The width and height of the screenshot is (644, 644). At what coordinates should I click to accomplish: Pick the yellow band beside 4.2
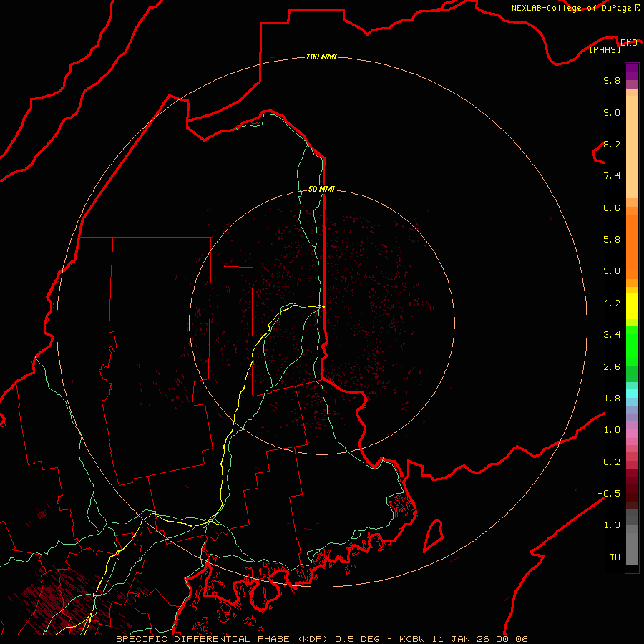pyautogui.click(x=632, y=306)
